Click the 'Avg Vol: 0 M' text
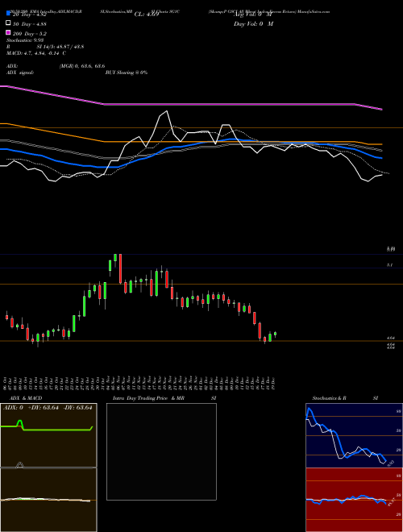Viewport: 403px width, 532px height. point(253,15)
